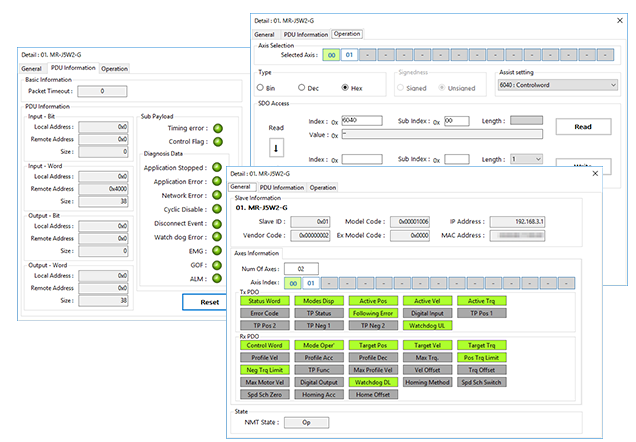The image size is (636, 442).
Task: Open the Assist setting dropdown
Action: (558, 86)
